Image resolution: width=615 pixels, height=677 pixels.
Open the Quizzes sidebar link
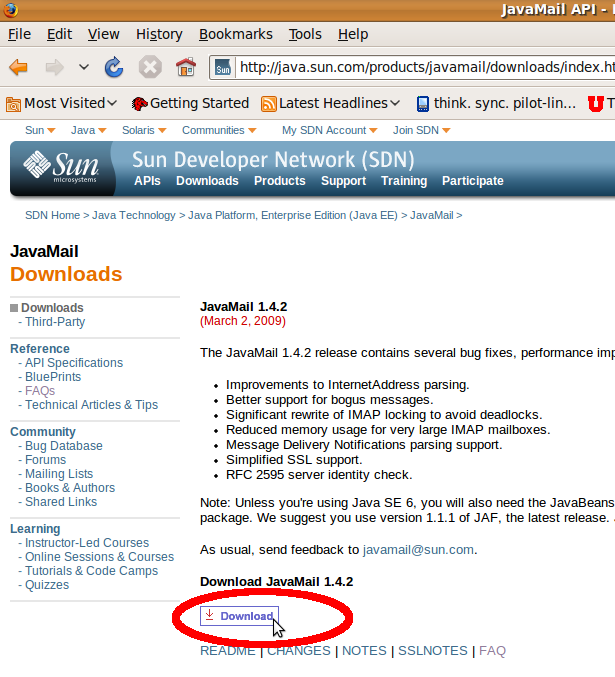click(47, 585)
